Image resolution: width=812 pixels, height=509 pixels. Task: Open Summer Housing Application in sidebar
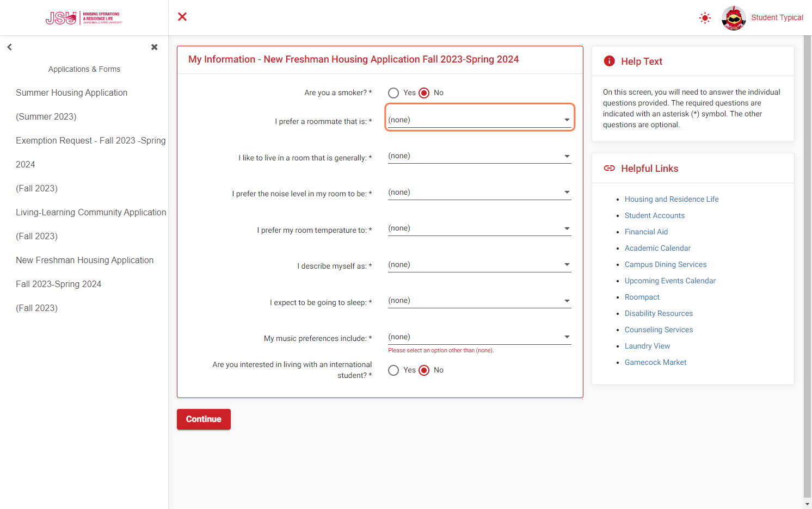(71, 104)
